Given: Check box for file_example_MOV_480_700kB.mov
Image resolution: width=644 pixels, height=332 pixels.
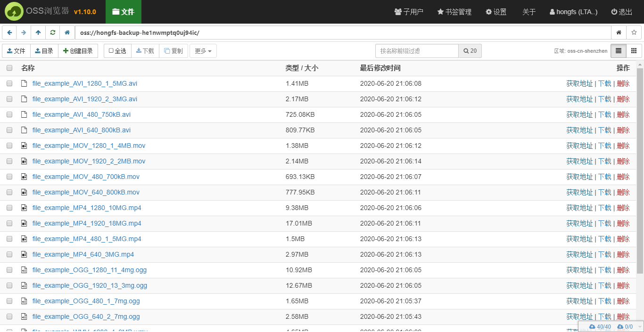Looking at the screenshot, I should (x=9, y=177).
